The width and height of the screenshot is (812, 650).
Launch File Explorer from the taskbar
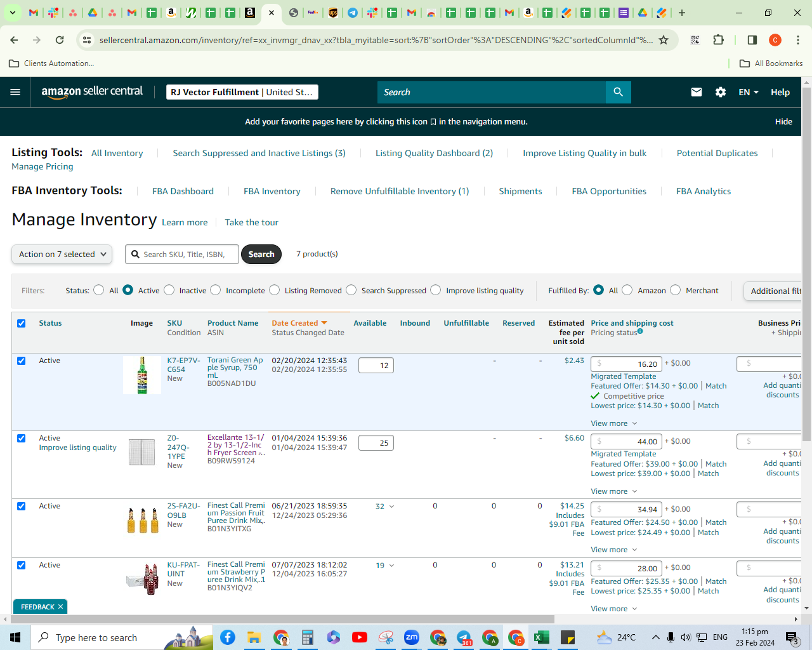(x=254, y=637)
